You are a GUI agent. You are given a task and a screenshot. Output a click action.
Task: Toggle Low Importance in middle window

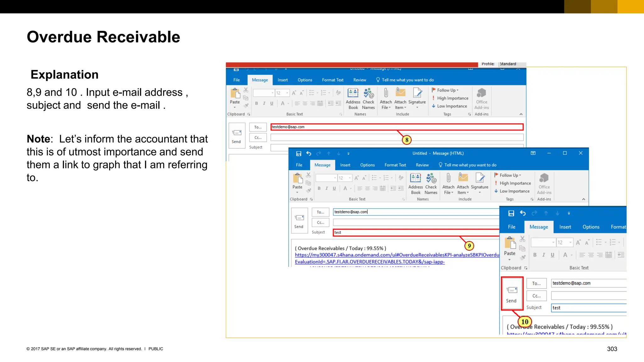pos(512,191)
